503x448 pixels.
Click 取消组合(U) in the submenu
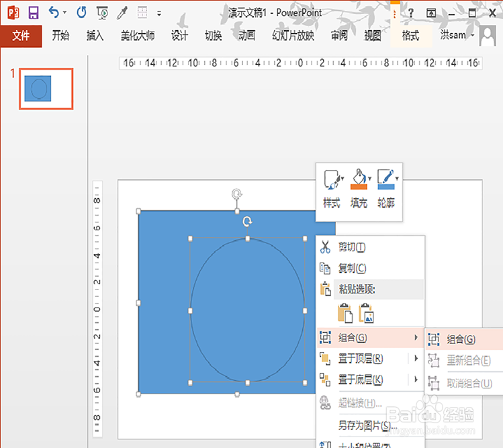[x=465, y=383]
